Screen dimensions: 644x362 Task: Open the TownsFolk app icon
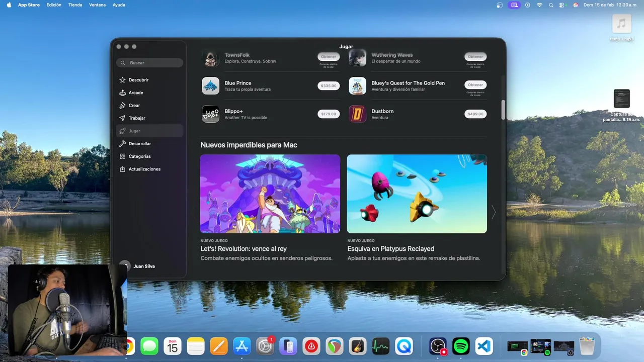[x=210, y=58]
